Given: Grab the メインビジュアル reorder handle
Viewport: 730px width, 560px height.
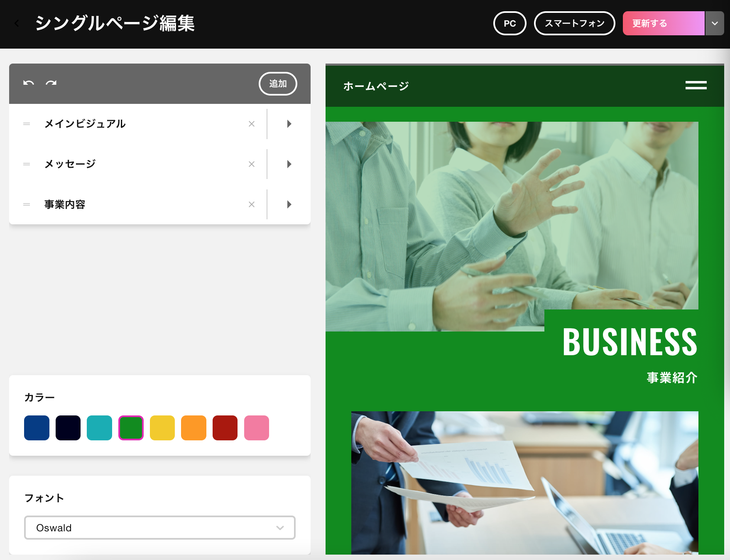Looking at the screenshot, I should [x=27, y=124].
